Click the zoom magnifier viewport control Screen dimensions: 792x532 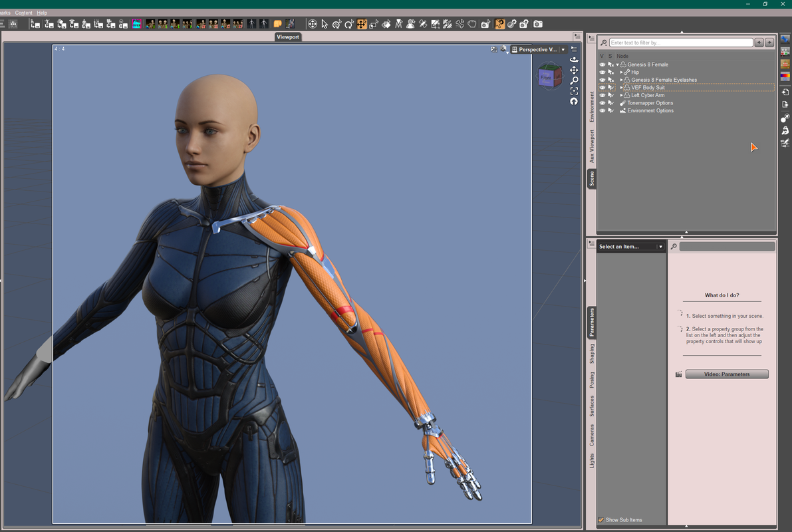(x=574, y=80)
